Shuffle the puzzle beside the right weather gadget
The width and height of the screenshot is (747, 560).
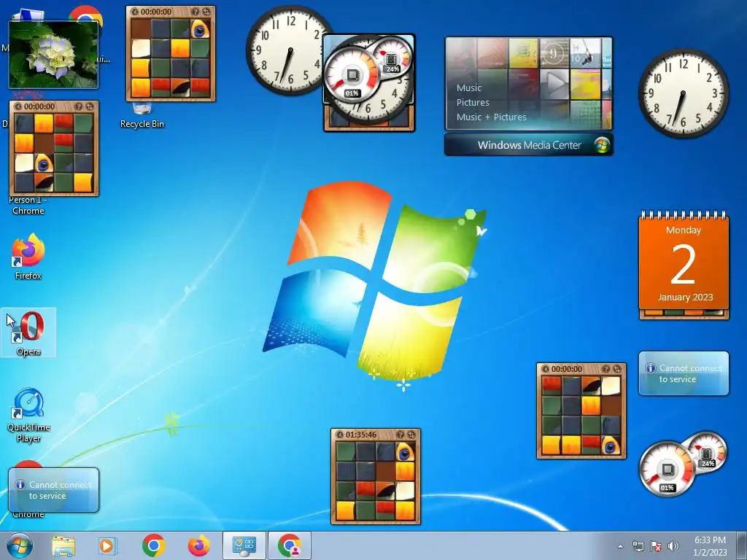click(x=617, y=369)
